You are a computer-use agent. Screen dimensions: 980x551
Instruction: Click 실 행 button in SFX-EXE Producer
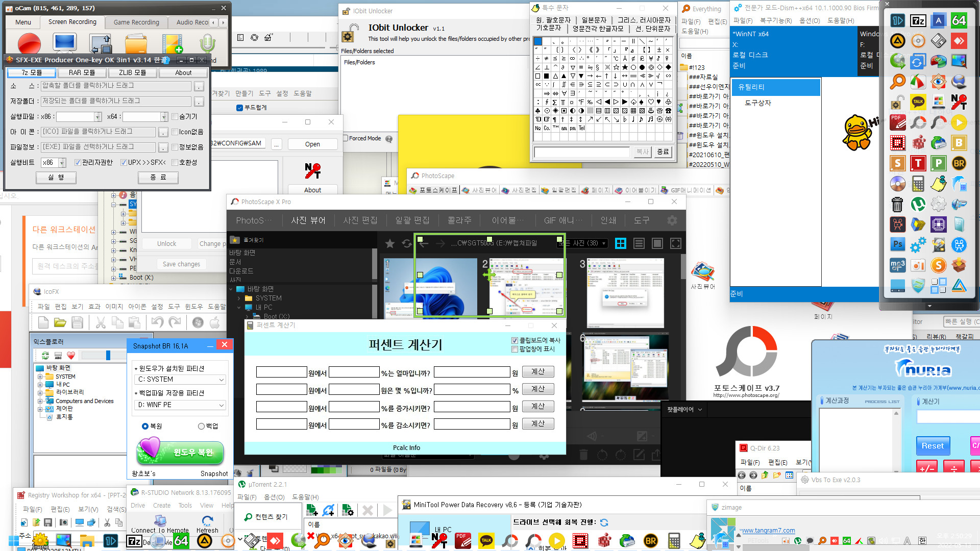[x=56, y=178]
